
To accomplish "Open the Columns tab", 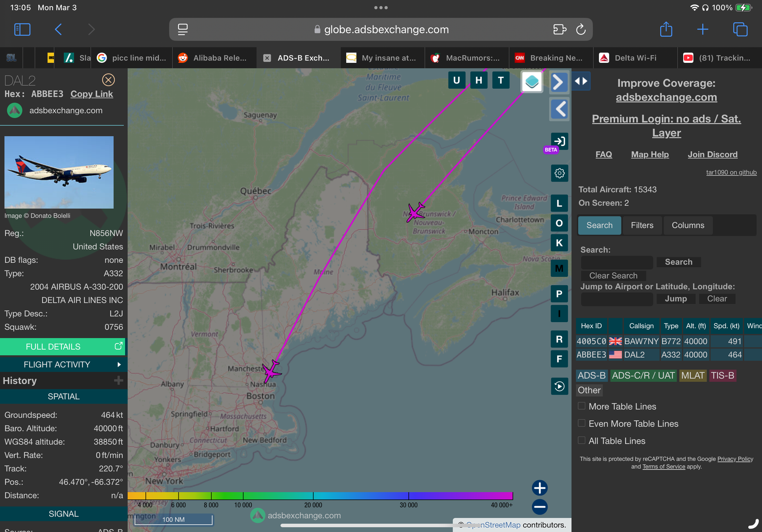I will [x=688, y=225].
